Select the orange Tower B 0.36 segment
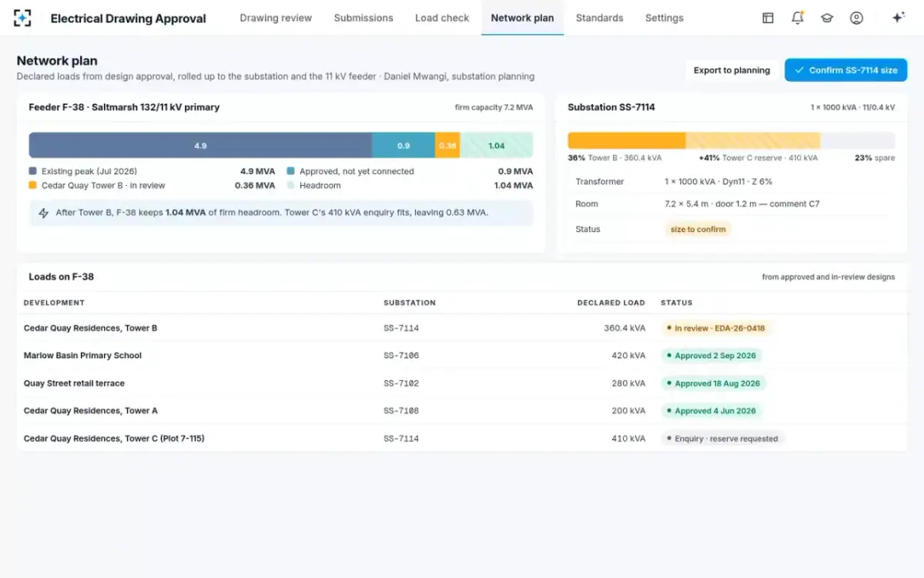The height and width of the screenshot is (578, 924). (447, 146)
